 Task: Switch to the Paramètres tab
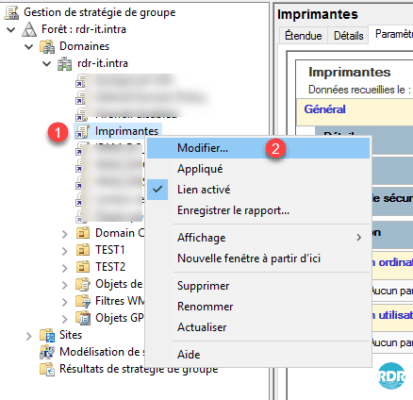[x=391, y=34]
